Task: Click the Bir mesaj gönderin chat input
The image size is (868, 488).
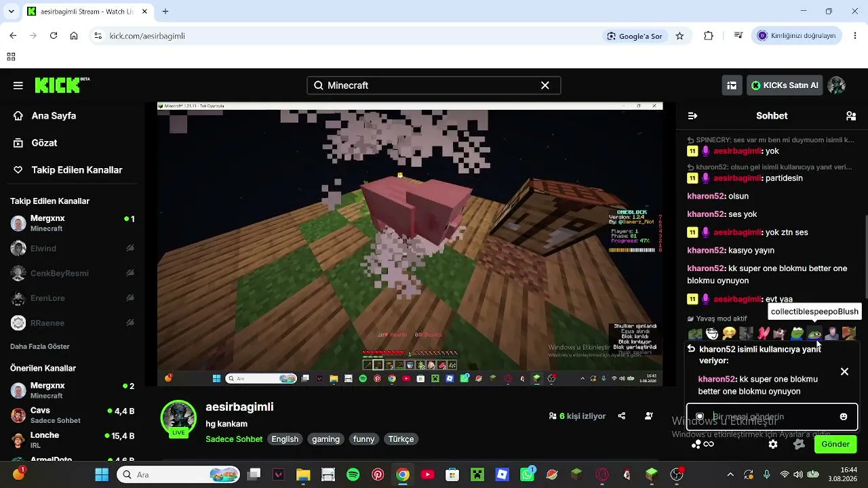Action: pos(772,417)
